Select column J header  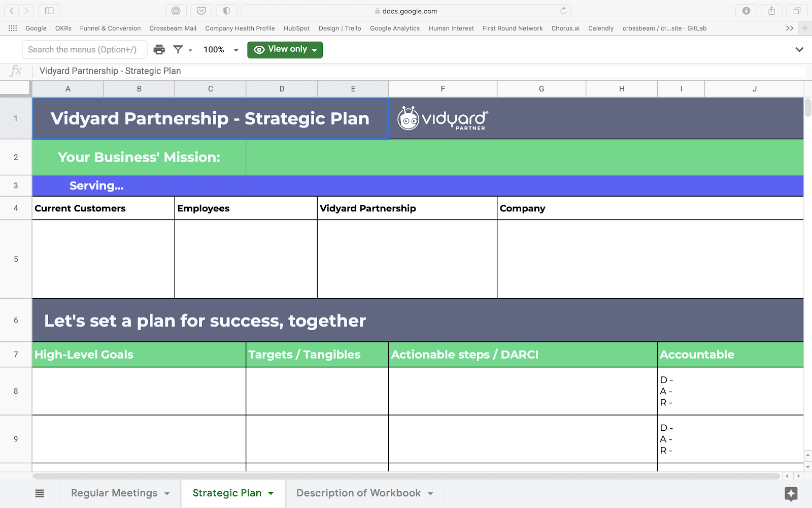(755, 89)
